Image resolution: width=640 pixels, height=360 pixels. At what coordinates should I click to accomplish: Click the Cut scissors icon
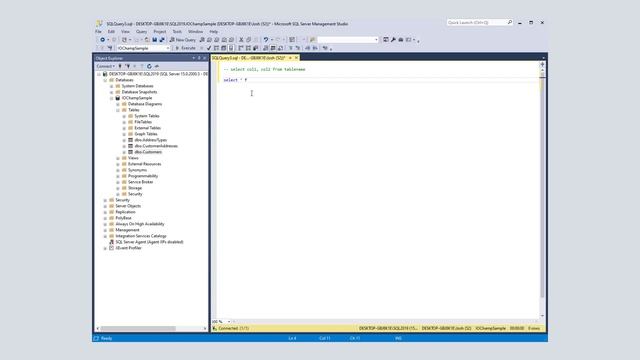tap(241, 40)
